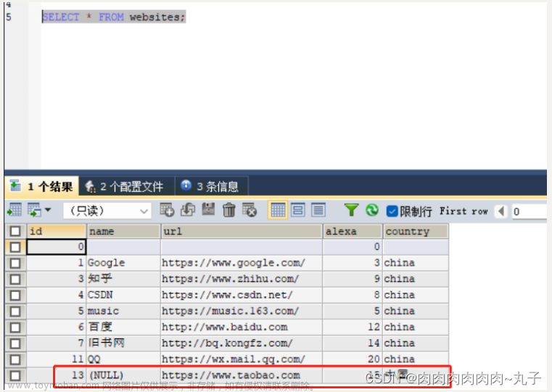Screen dimensions: 552x392
Task: Click the export result set icon
Action: [x=15, y=210]
